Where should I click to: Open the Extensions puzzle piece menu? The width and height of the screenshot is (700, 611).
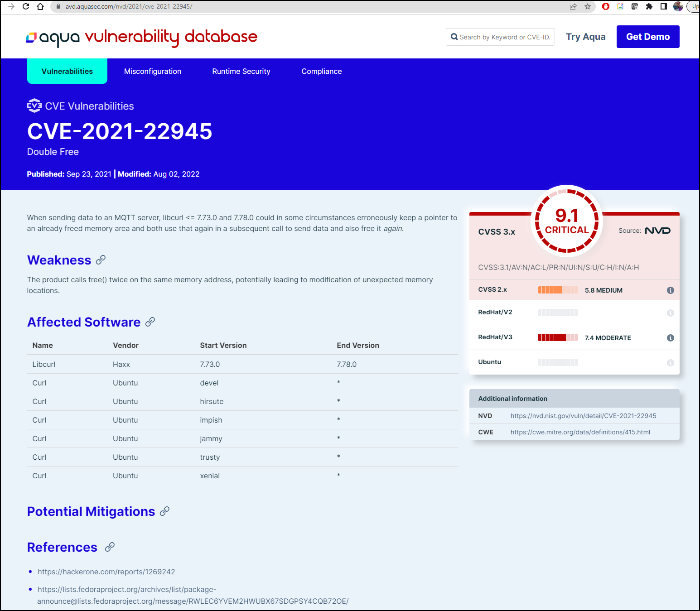click(649, 6)
